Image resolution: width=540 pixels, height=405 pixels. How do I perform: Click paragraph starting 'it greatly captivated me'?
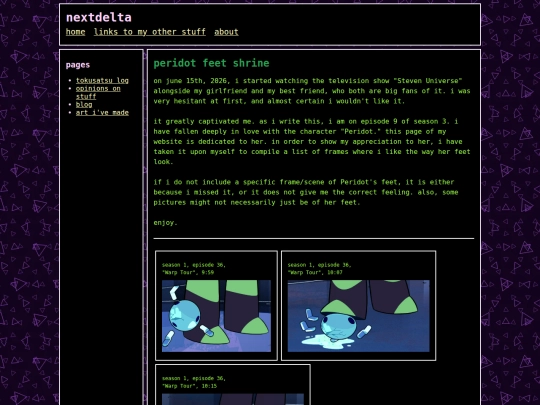[312, 142]
